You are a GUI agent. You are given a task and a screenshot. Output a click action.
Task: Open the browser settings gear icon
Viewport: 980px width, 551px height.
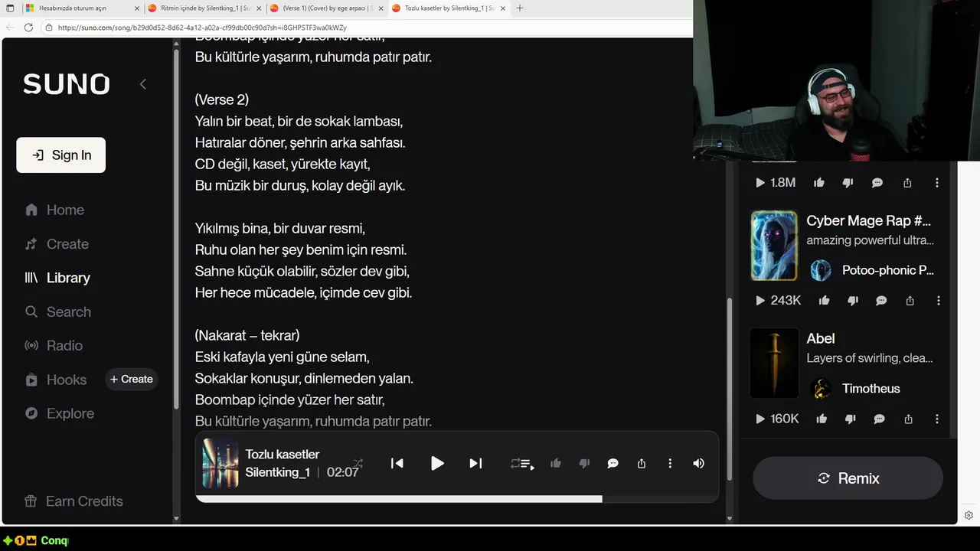point(969,515)
